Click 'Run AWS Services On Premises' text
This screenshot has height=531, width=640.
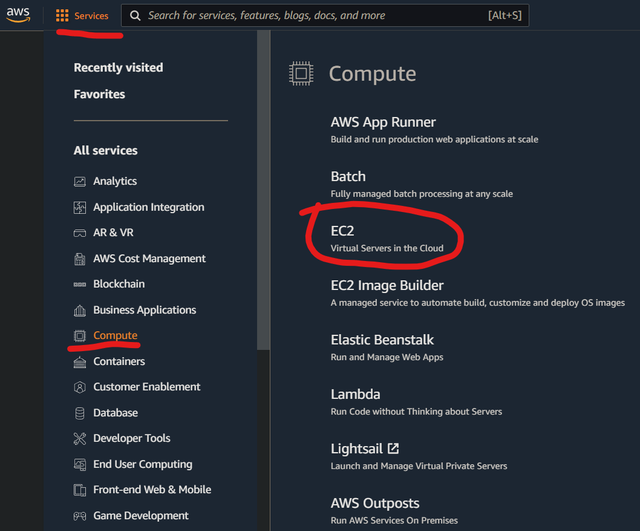(x=394, y=520)
